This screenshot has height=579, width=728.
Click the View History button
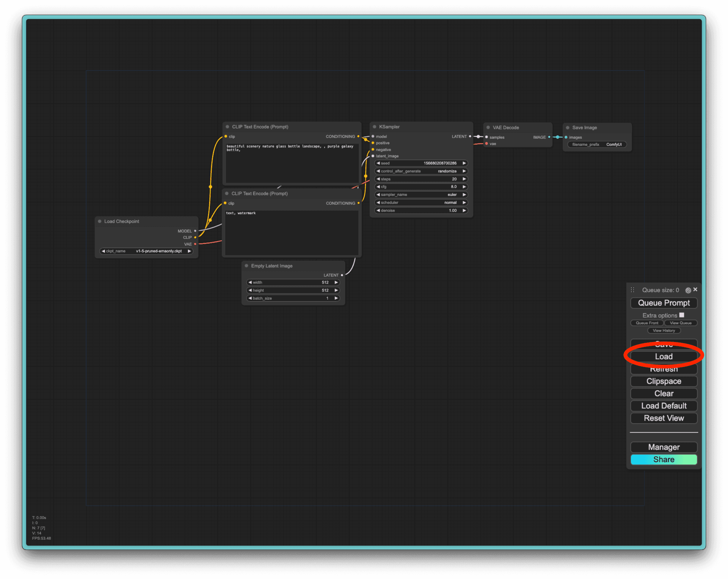click(x=664, y=331)
